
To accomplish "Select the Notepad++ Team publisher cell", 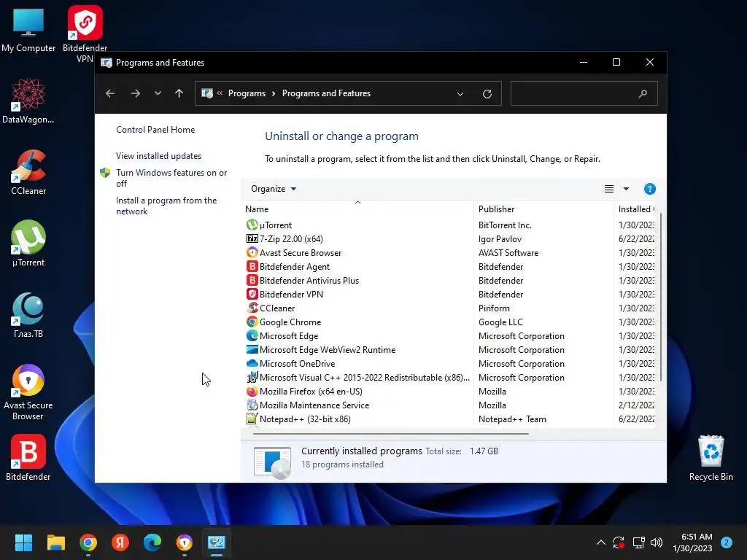I will [x=512, y=419].
